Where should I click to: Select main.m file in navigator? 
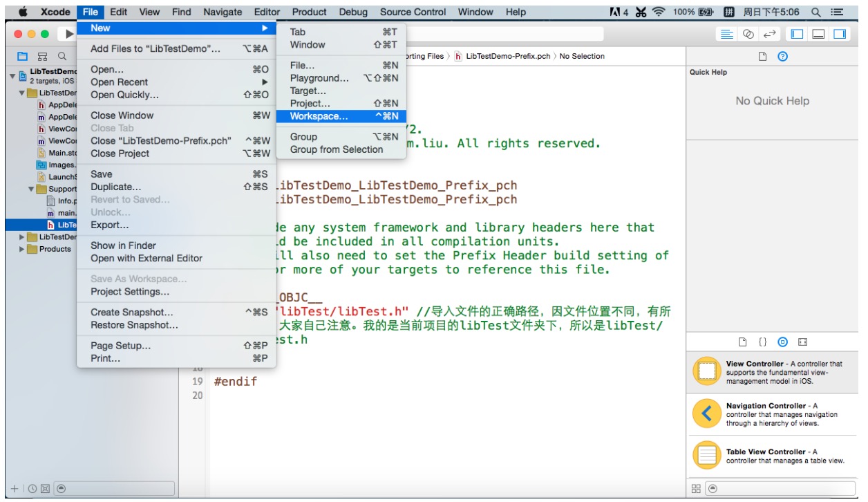62,213
